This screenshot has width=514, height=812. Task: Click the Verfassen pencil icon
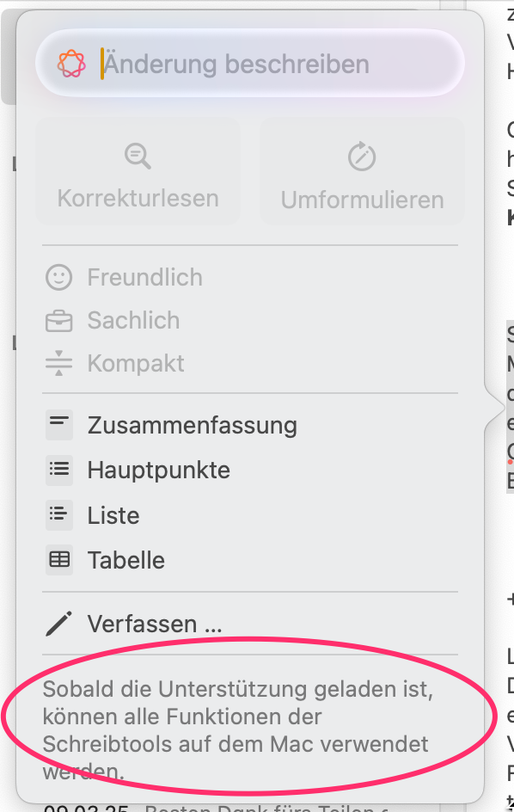pyautogui.click(x=59, y=624)
